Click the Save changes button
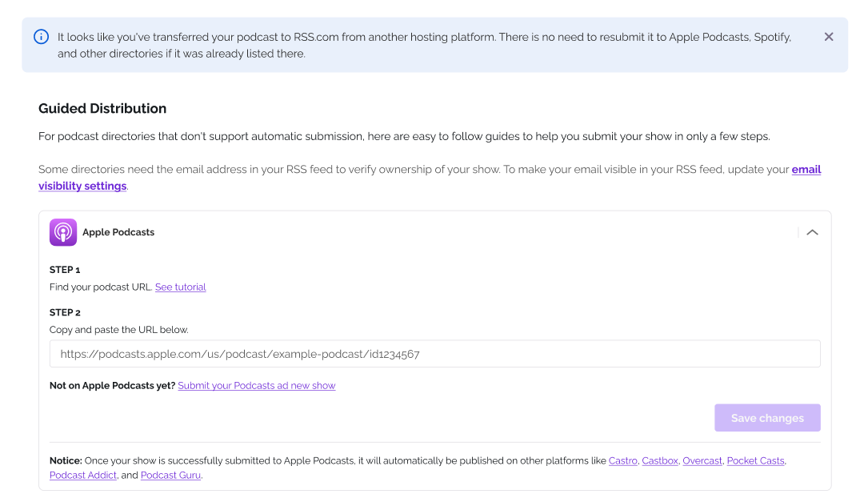The width and height of the screenshot is (868, 498). tap(767, 418)
